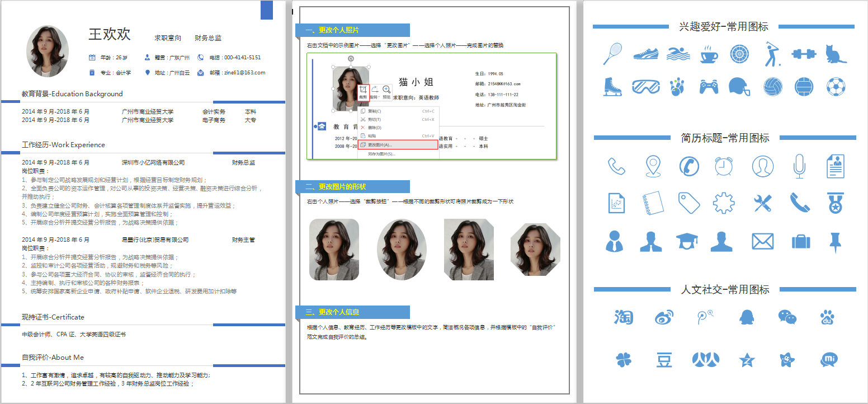
Task: Select the game controller icon
Action: point(709,87)
